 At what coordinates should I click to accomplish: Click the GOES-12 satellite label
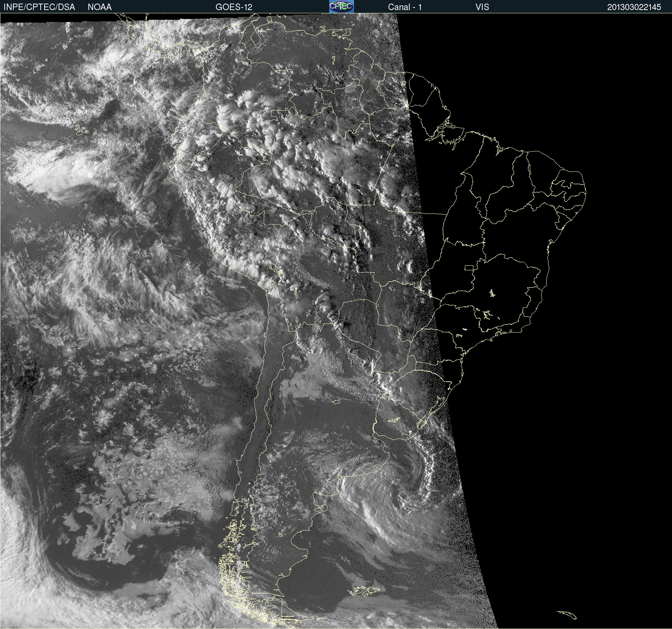pyautogui.click(x=234, y=7)
